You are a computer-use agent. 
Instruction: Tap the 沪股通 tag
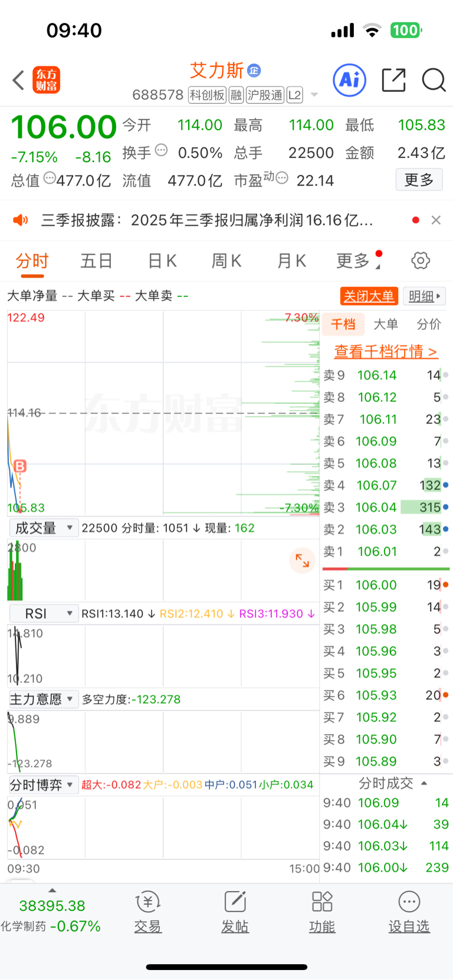coord(265,95)
